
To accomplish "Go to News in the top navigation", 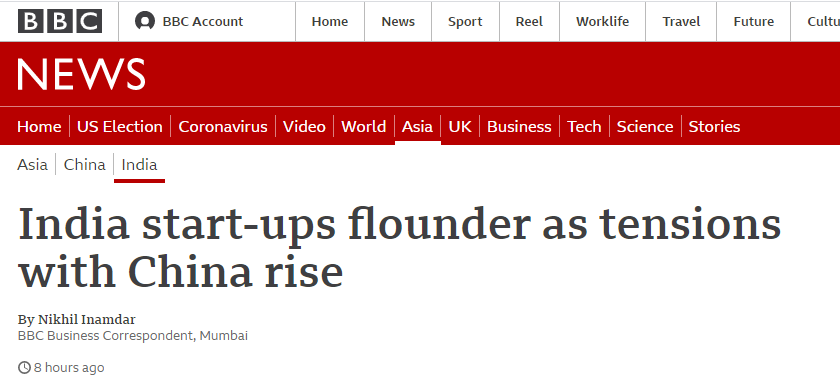I will (x=398, y=21).
